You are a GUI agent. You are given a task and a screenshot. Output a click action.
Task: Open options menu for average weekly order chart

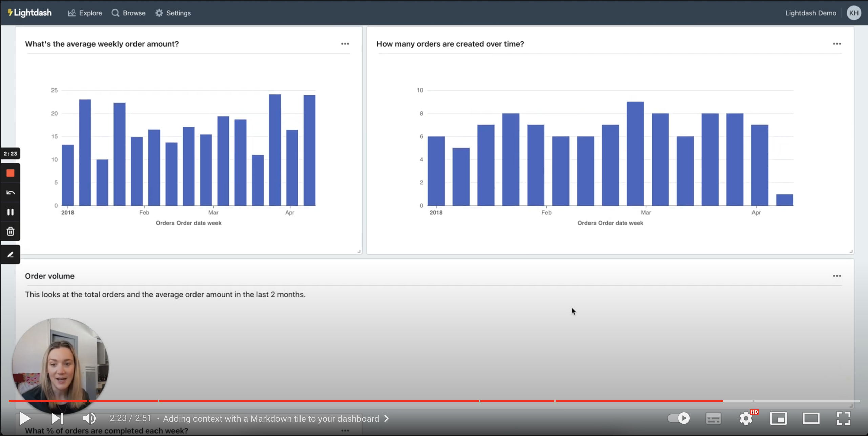[345, 44]
